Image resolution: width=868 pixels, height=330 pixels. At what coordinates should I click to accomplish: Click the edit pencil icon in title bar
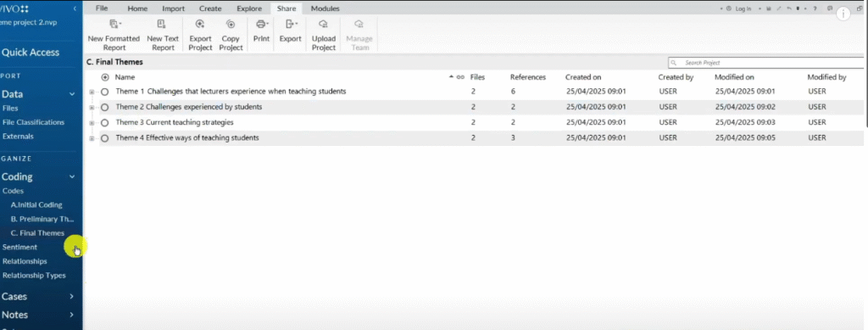[x=779, y=8]
